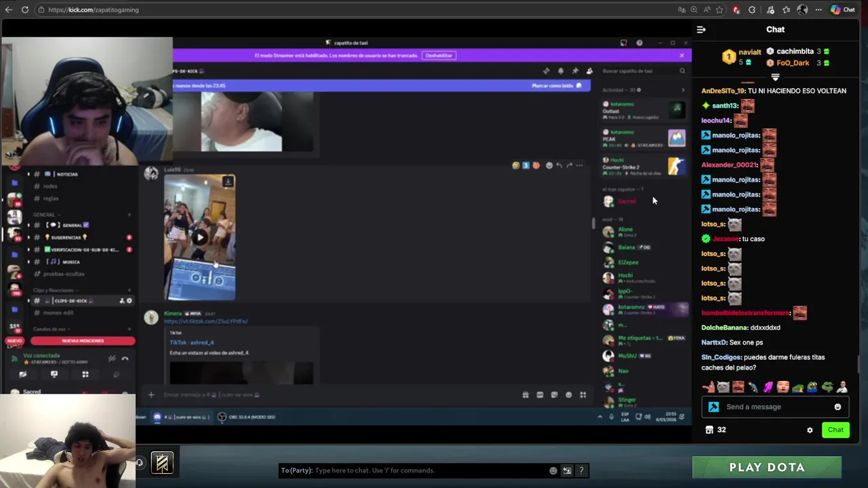Open Discord voice activities grid icon
Viewport: 868px width, 488px height.
point(85,374)
